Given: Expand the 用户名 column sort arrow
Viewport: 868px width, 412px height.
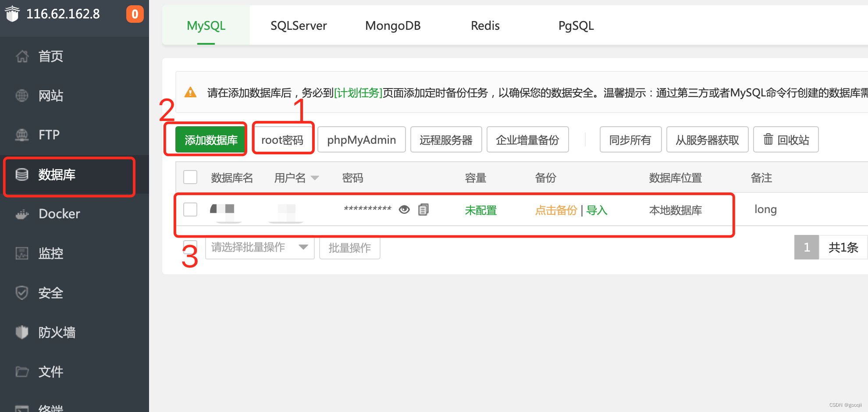Looking at the screenshot, I should click(x=315, y=178).
